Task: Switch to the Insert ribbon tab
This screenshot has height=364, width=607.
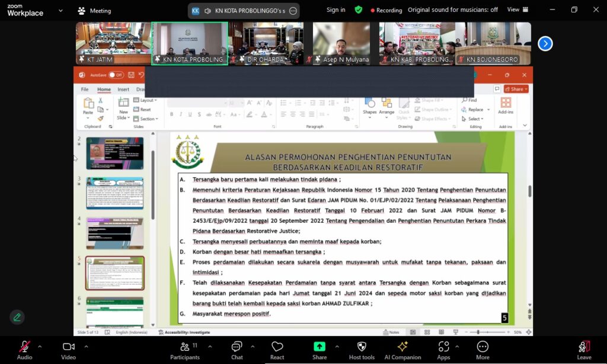Action: [123, 90]
